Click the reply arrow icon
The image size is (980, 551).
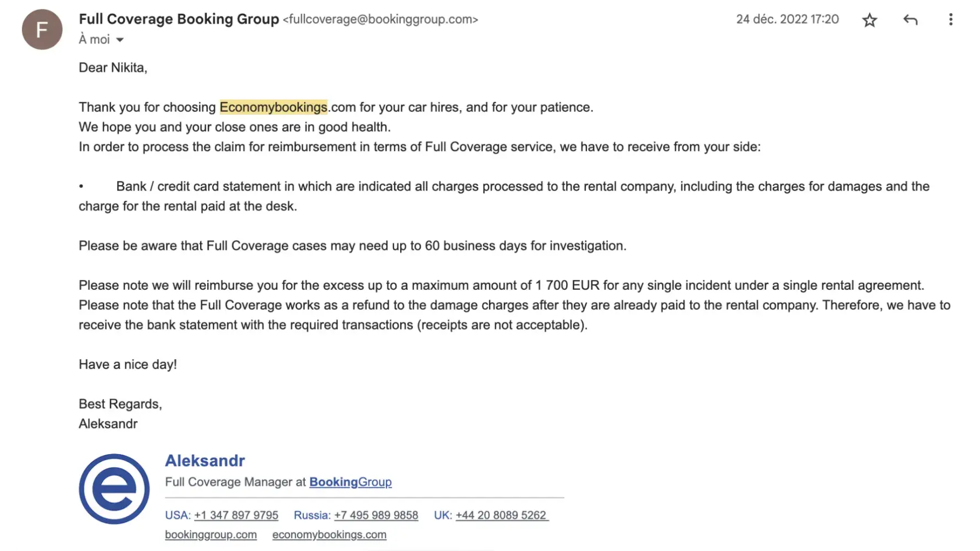910,20
